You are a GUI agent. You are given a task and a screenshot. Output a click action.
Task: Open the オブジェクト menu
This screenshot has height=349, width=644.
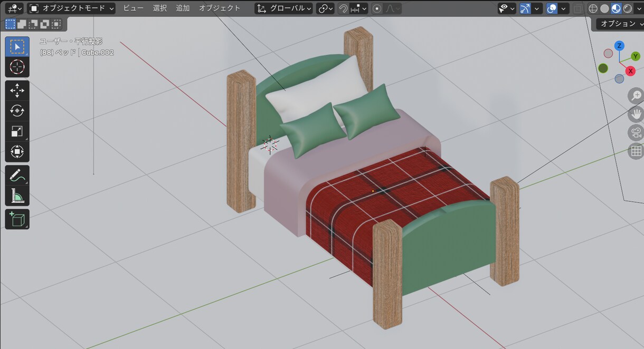pos(220,8)
